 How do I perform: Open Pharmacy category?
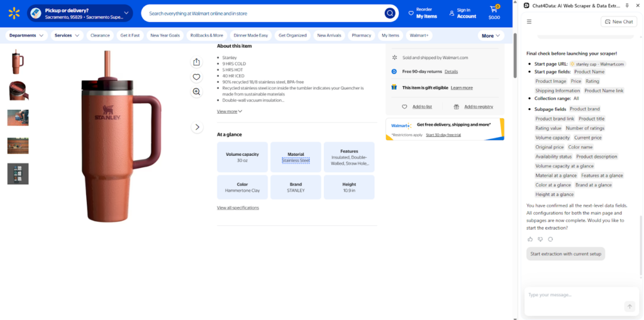pos(362,35)
